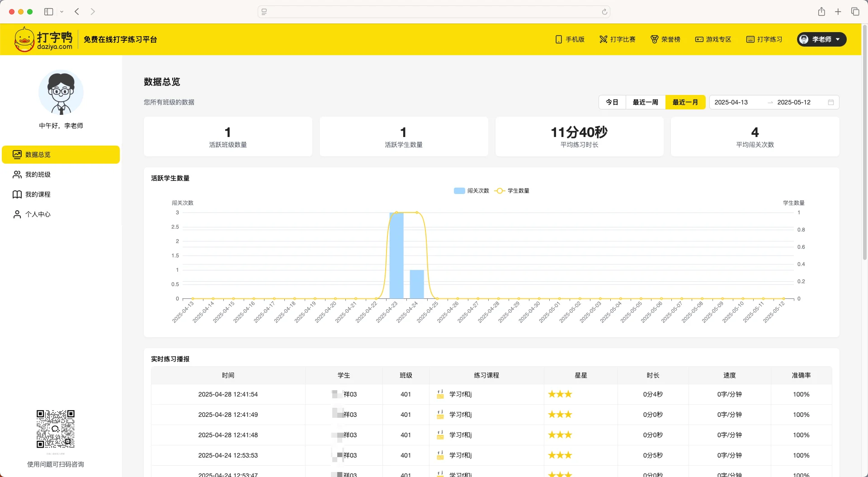Click the calendar icon in date range
This screenshot has width=868, height=477.
point(830,102)
